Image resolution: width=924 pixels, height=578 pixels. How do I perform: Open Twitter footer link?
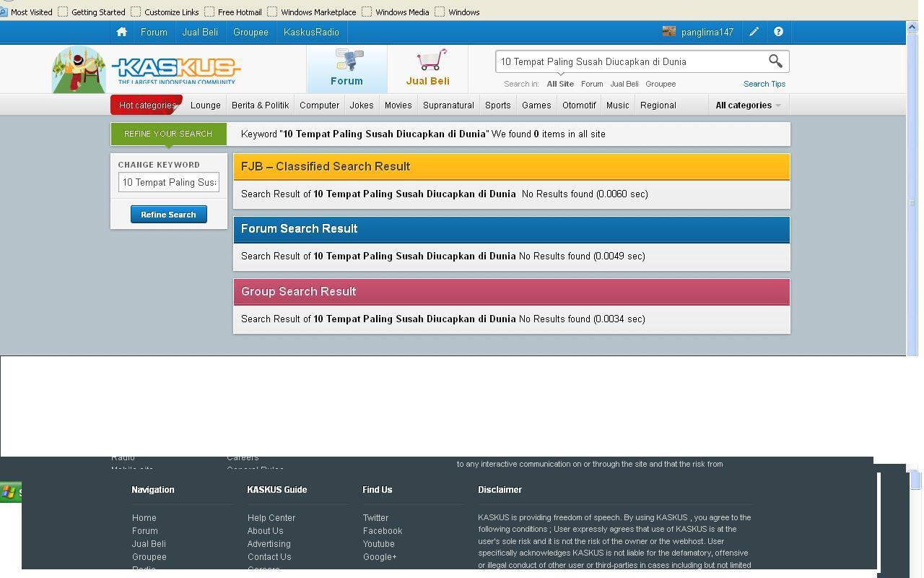coord(375,518)
